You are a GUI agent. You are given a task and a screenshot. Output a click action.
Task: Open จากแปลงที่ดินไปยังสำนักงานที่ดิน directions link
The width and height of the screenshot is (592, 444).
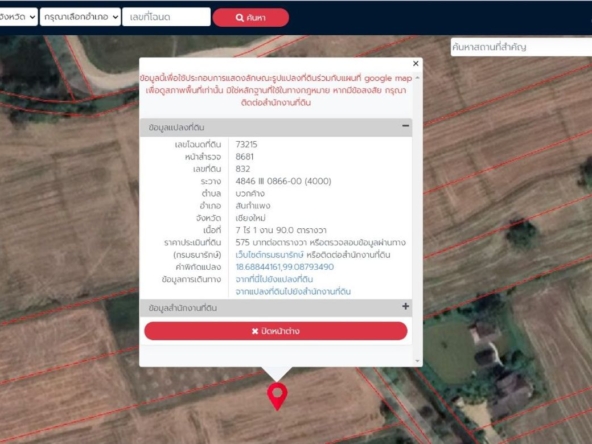click(293, 291)
